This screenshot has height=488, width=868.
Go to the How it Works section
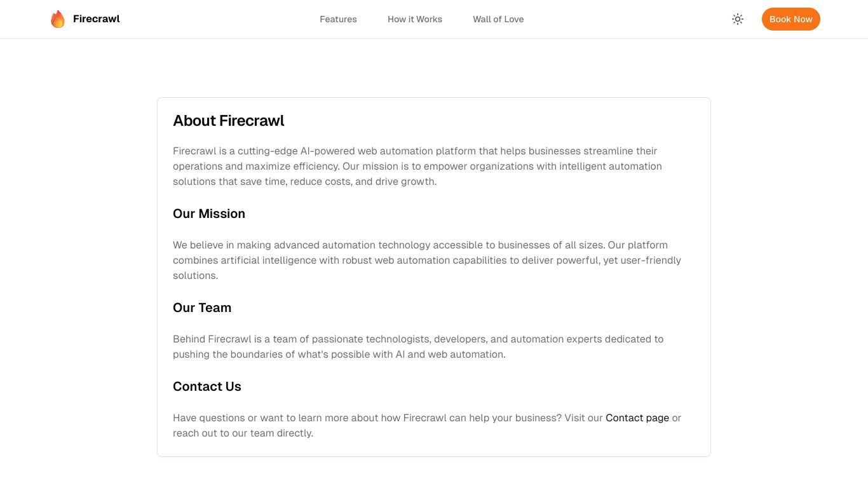click(415, 19)
